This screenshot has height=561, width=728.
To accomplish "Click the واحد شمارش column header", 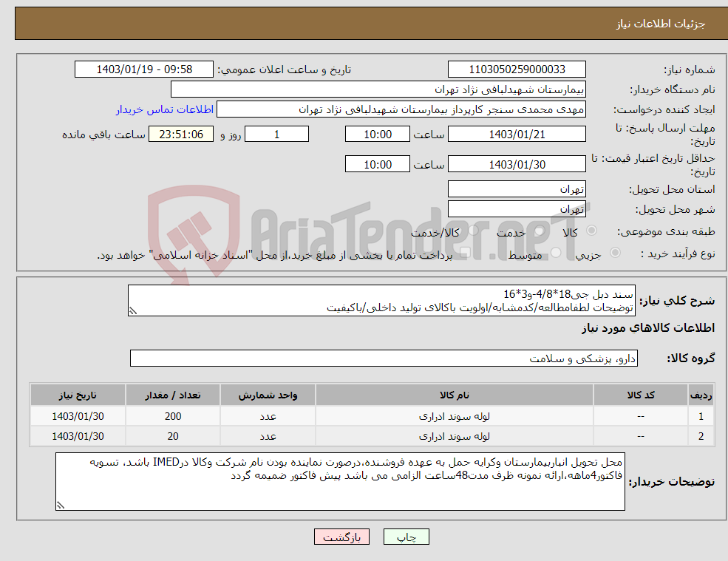I will tap(268, 395).
